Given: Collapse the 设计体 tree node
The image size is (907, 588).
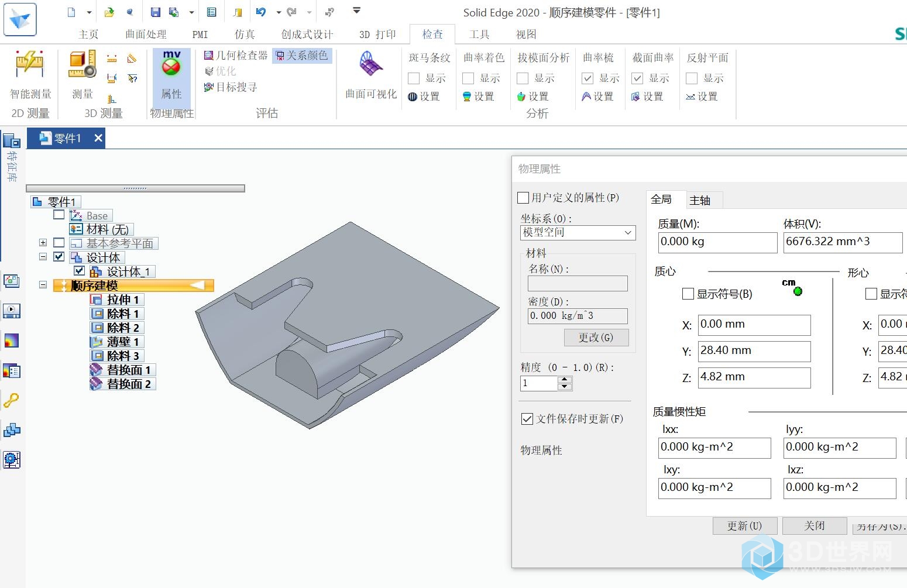Looking at the screenshot, I should pyautogui.click(x=43, y=257).
